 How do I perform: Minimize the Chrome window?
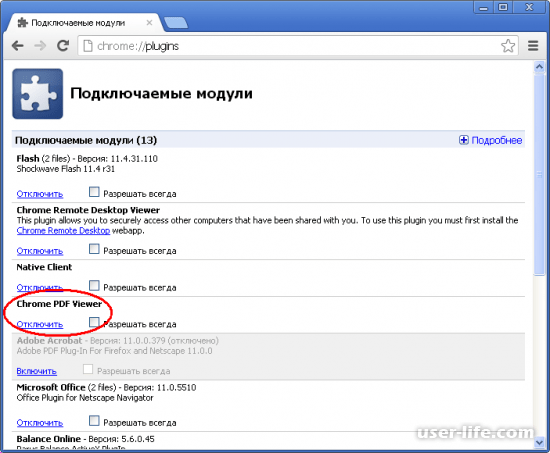click(x=484, y=7)
